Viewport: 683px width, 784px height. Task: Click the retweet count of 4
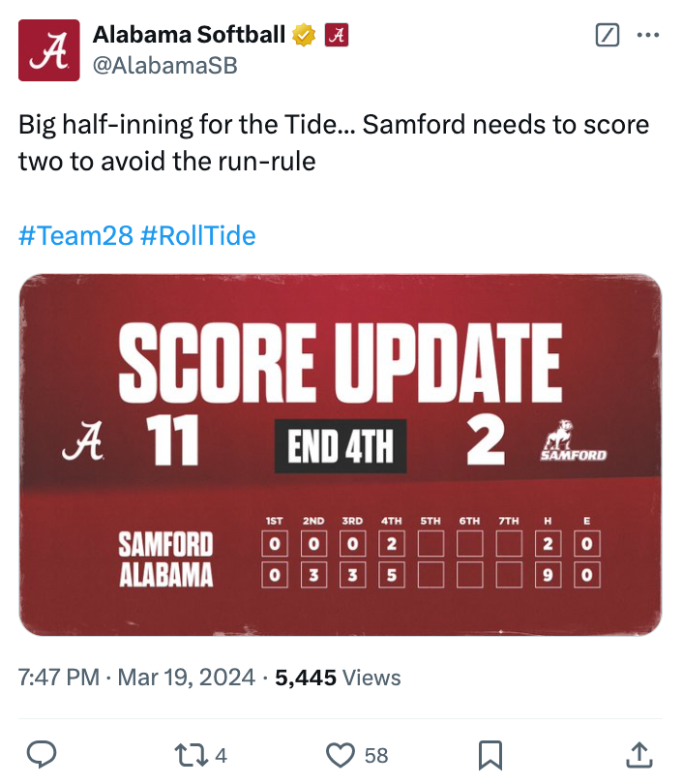(221, 756)
